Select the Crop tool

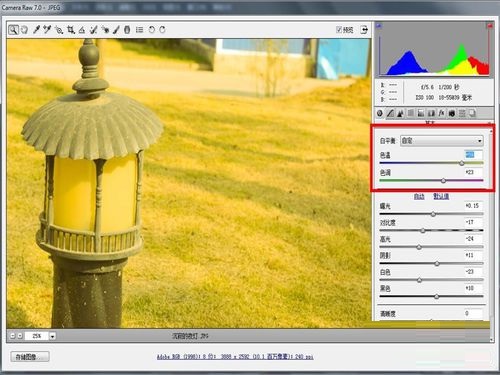tap(71, 30)
